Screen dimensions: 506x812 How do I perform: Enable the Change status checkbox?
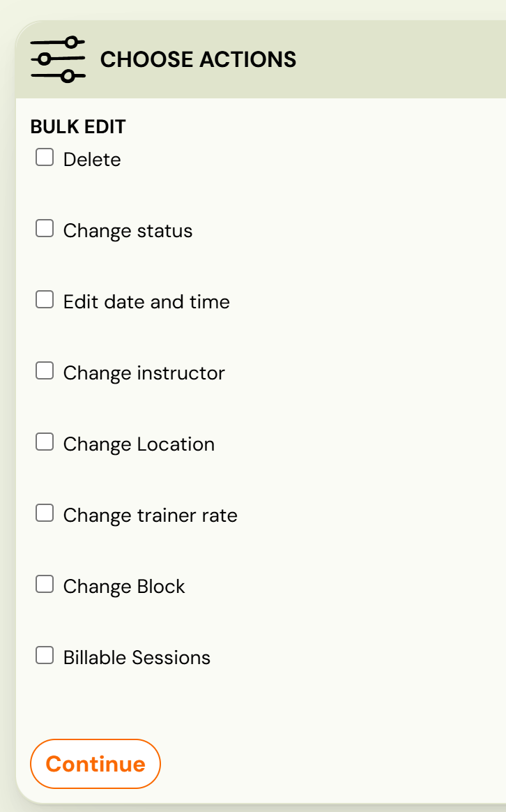coord(45,229)
